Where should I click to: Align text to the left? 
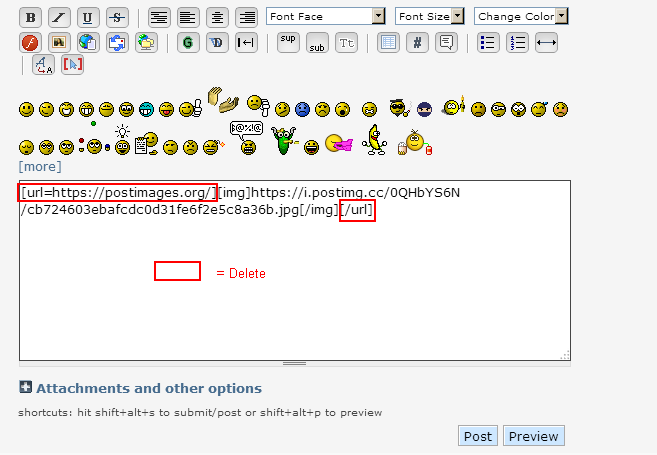click(x=188, y=17)
